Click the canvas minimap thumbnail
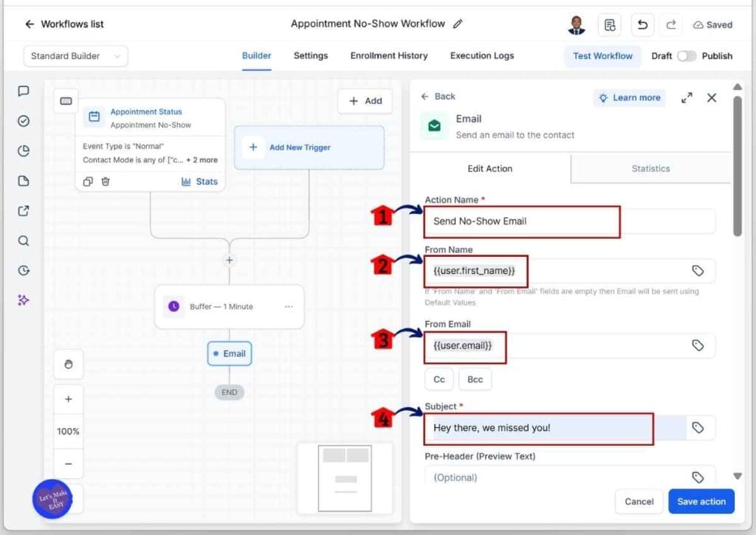The height and width of the screenshot is (535, 756). tap(345, 478)
